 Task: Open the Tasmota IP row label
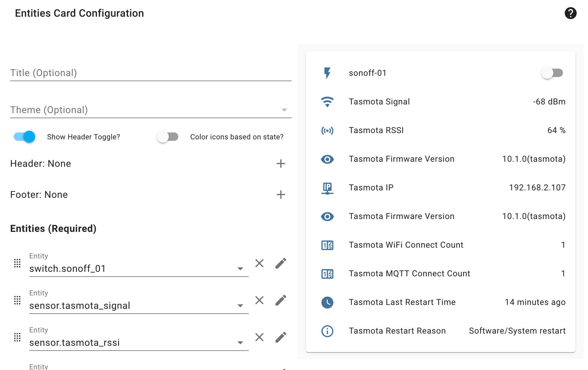[x=371, y=188]
